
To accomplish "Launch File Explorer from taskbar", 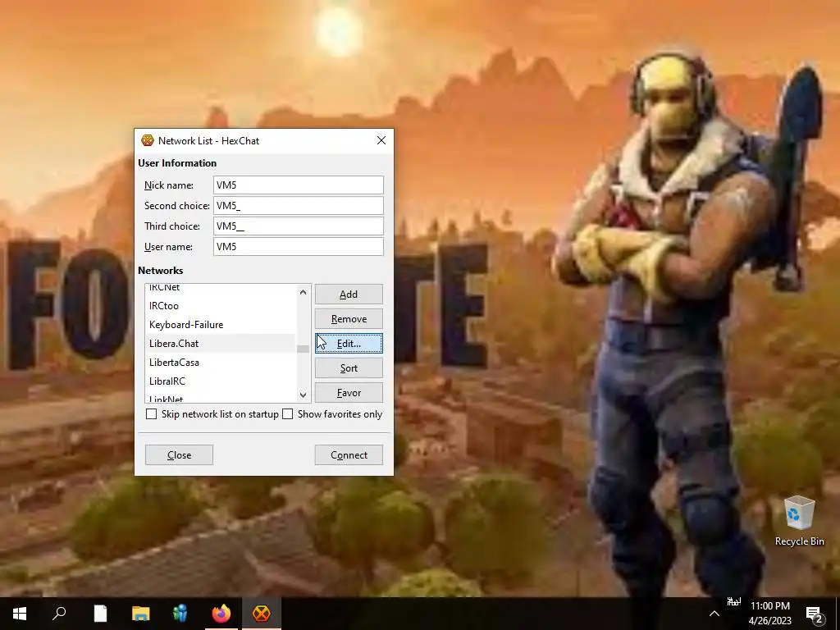I will 140,614.
